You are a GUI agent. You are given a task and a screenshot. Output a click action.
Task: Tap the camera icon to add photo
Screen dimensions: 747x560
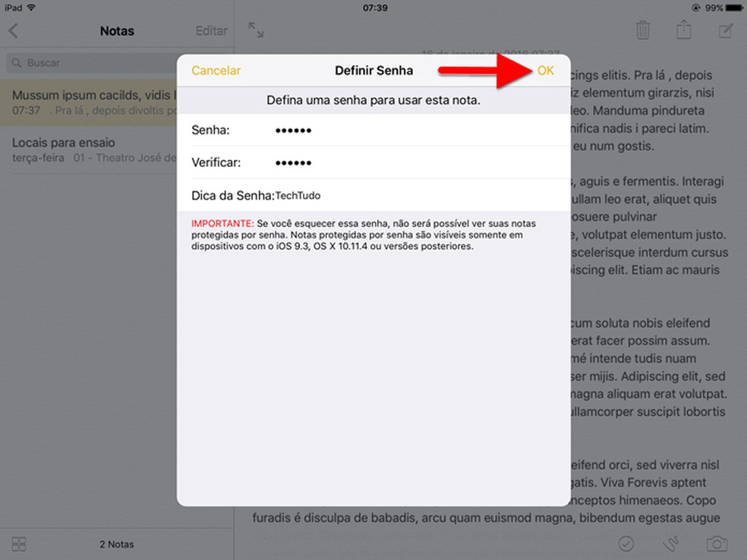tap(717, 543)
